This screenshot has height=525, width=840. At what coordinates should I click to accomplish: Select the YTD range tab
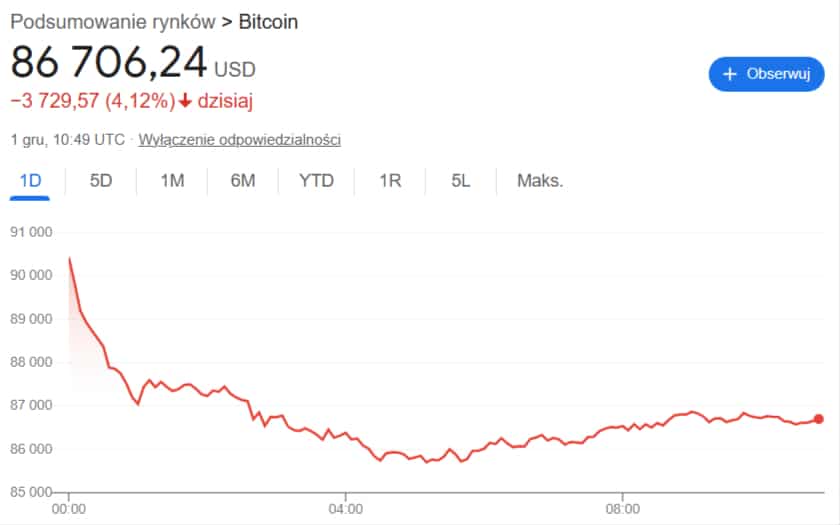[316, 181]
